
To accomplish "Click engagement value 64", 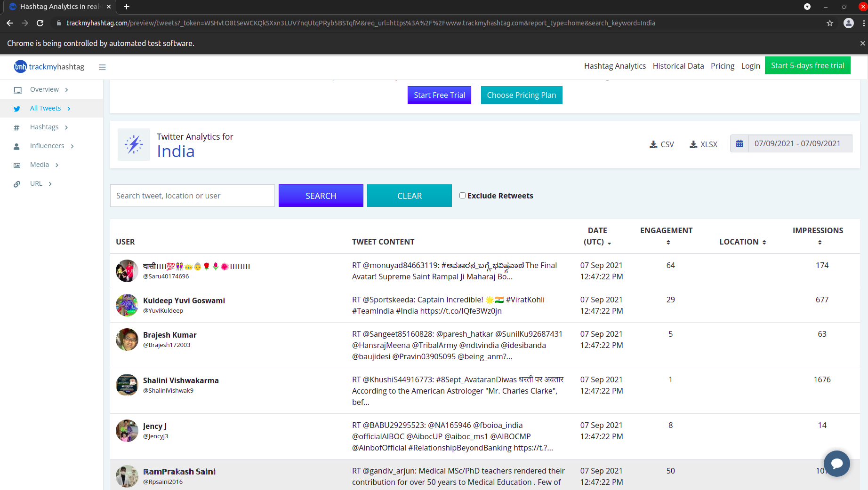I will point(671,265).
